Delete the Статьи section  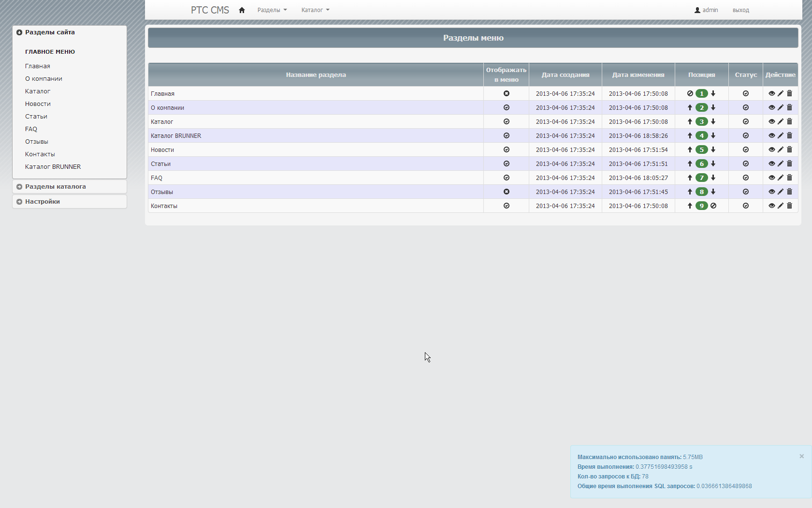pyautogui.click(x=790, y=164)
